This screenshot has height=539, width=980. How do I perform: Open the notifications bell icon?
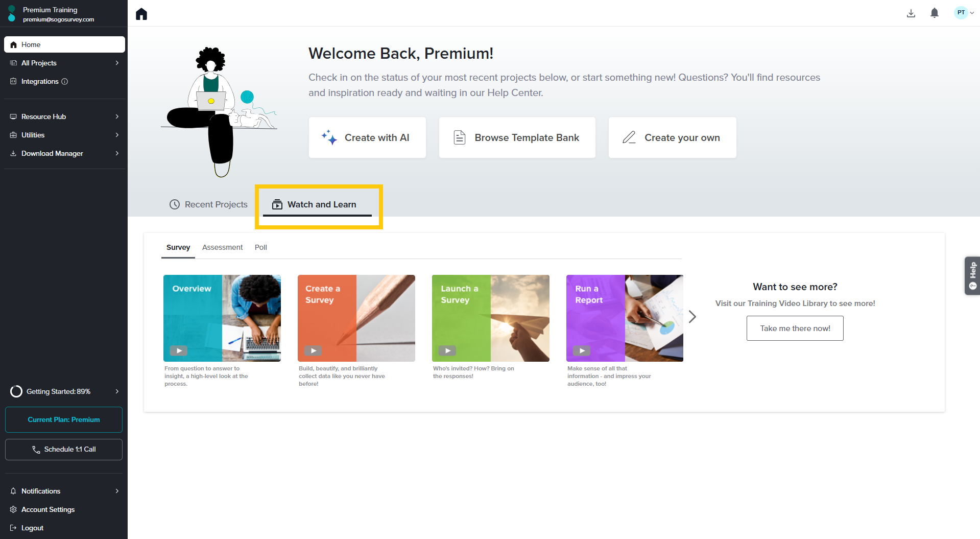tap(934, 13)
